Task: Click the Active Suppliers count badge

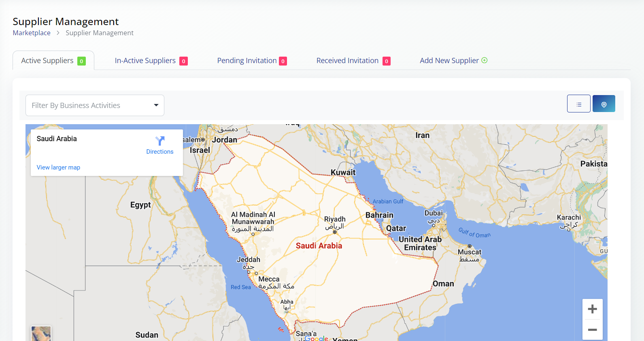Action: [81, 61]
